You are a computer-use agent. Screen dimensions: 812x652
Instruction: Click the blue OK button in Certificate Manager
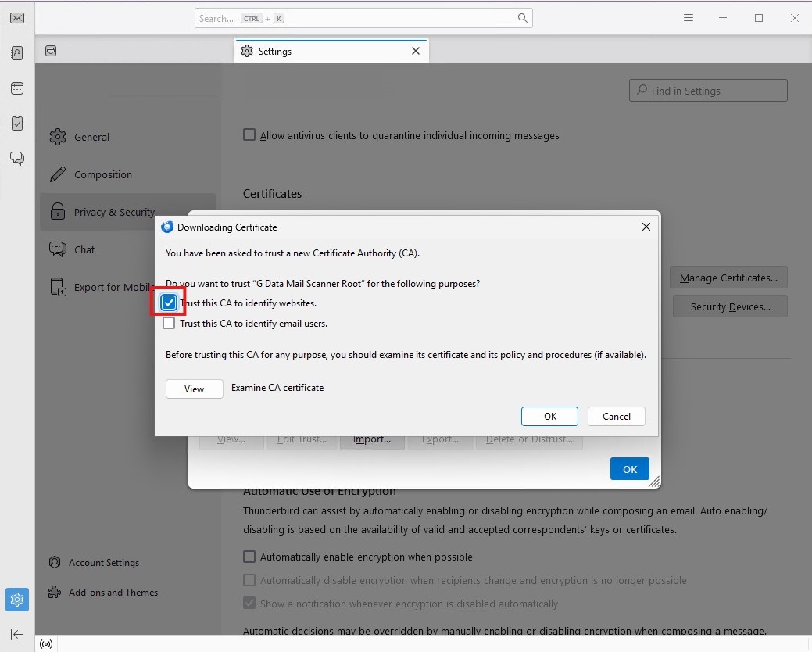629,468
